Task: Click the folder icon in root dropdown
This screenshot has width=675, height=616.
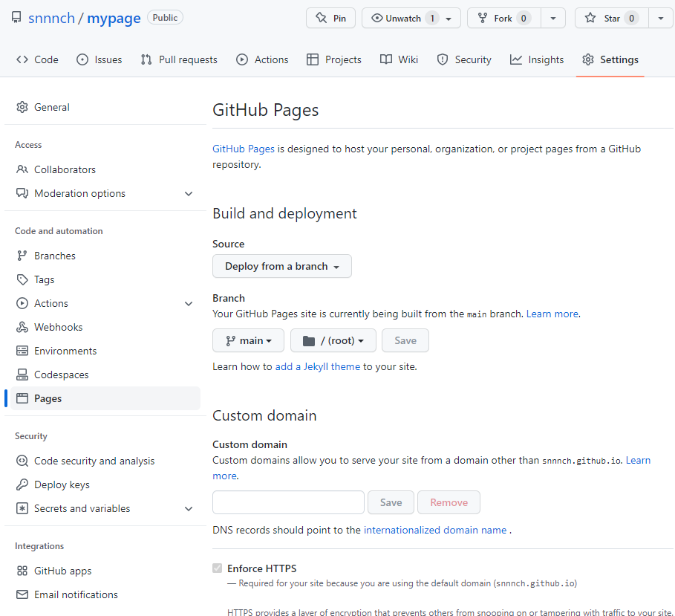Action: point(309,341)
